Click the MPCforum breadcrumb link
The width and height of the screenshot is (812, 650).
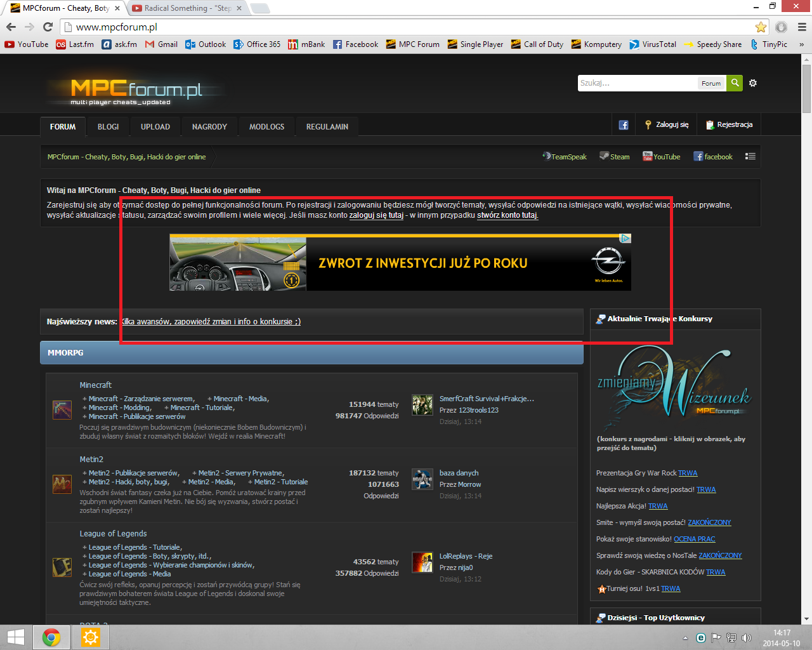point(126,157)
